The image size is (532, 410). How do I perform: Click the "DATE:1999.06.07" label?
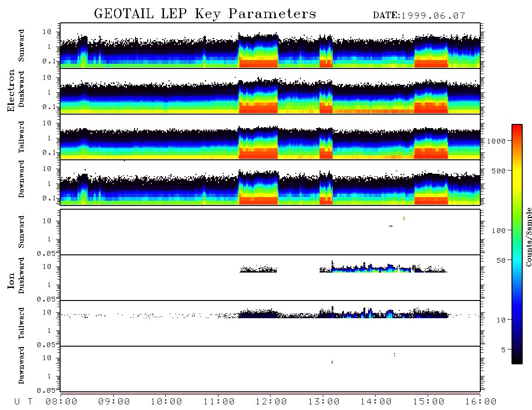(419, 15)
